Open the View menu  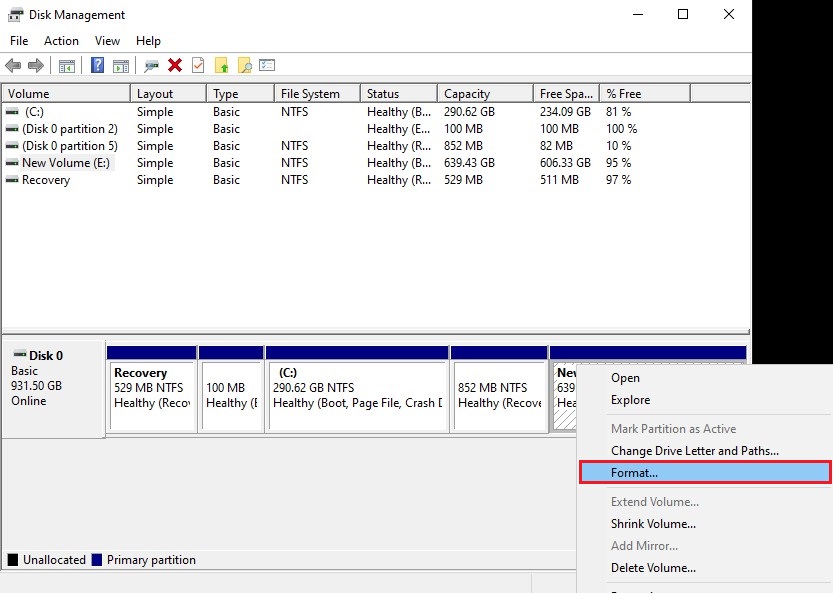pos(107,41)
